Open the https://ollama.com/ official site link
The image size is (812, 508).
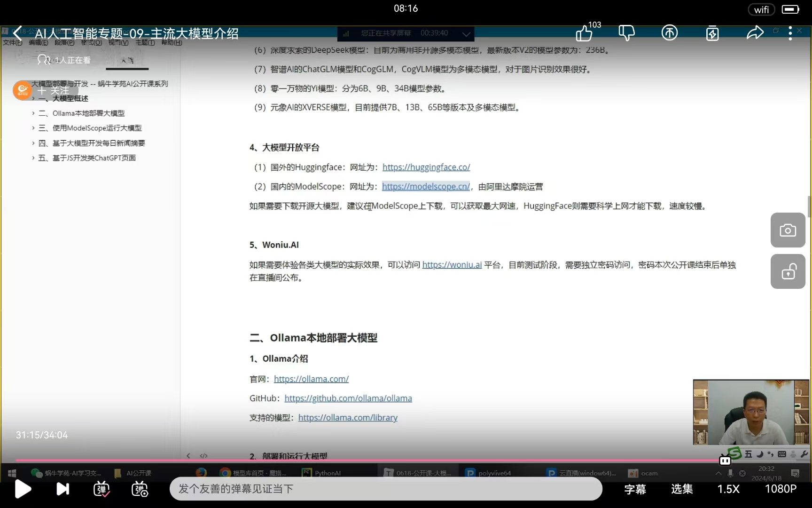coord(311,379)
